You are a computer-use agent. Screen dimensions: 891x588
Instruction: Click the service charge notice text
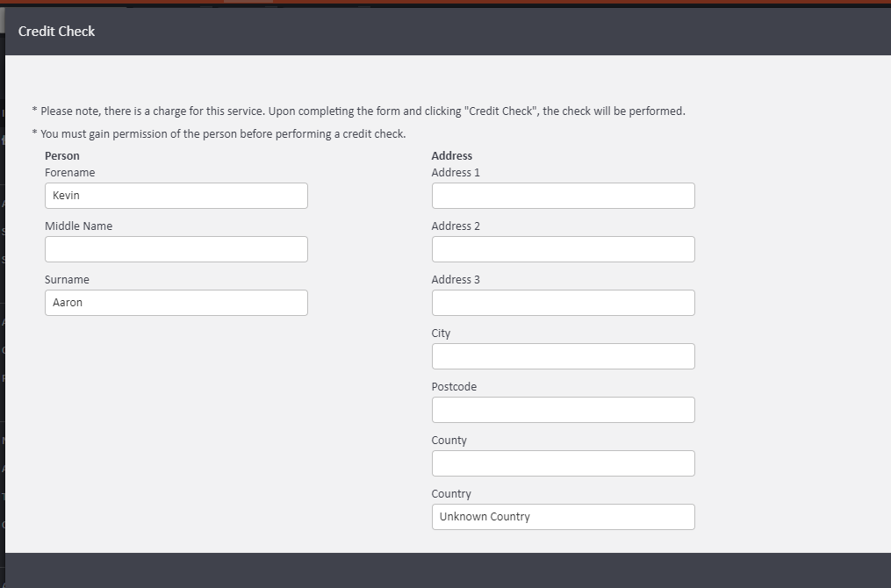[360, 111]
